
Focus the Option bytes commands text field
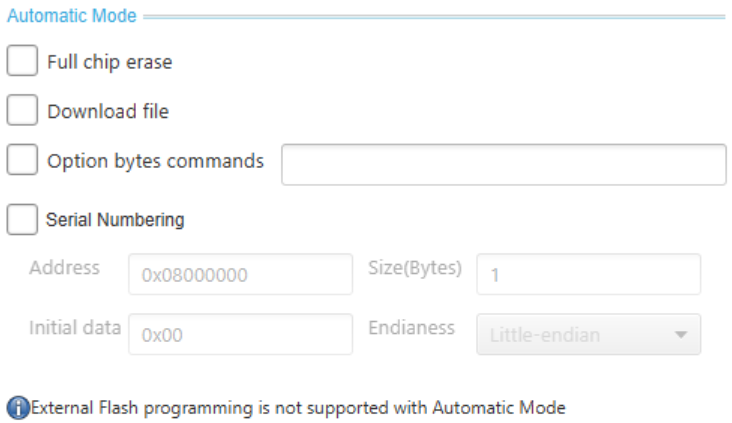click(504, 164)
